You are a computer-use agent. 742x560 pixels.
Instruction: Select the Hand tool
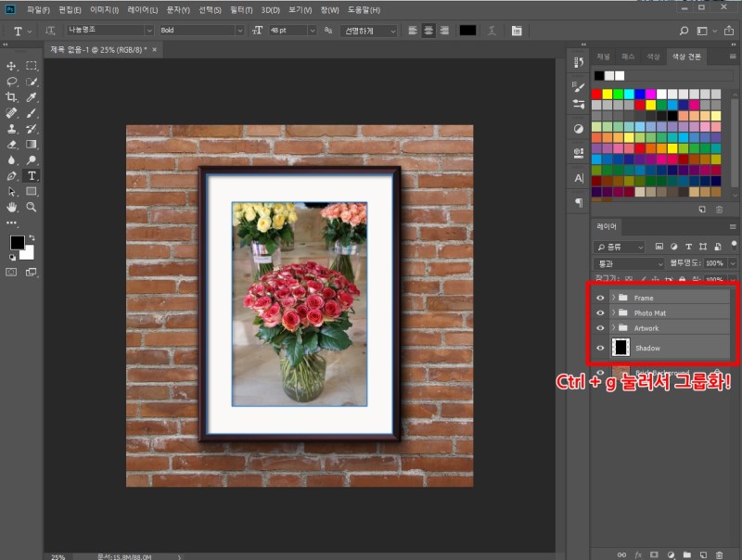[12, 208]
